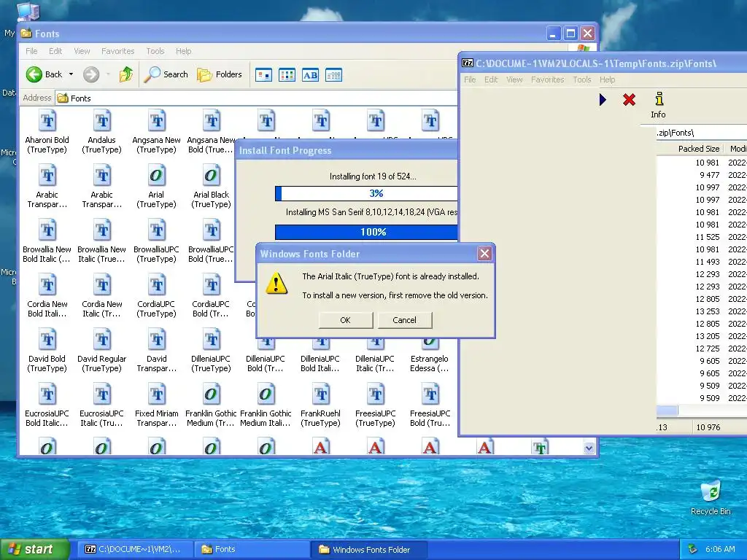This screenshot has height=560, width=747.
Task: Click the Up folder icon in the Fonts toolbar
Action: [x=126, y=74]
